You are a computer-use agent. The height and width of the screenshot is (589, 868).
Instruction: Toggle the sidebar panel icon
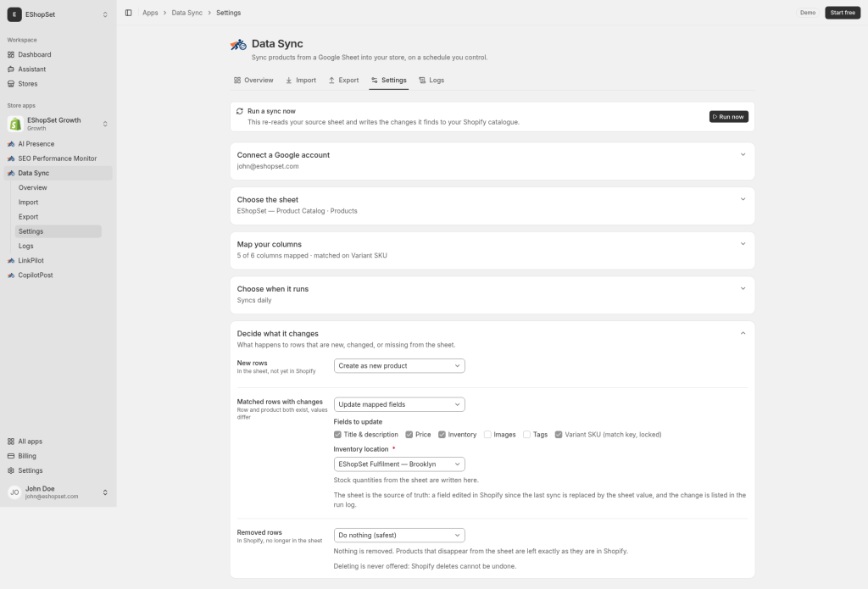(x=129, y=13)
